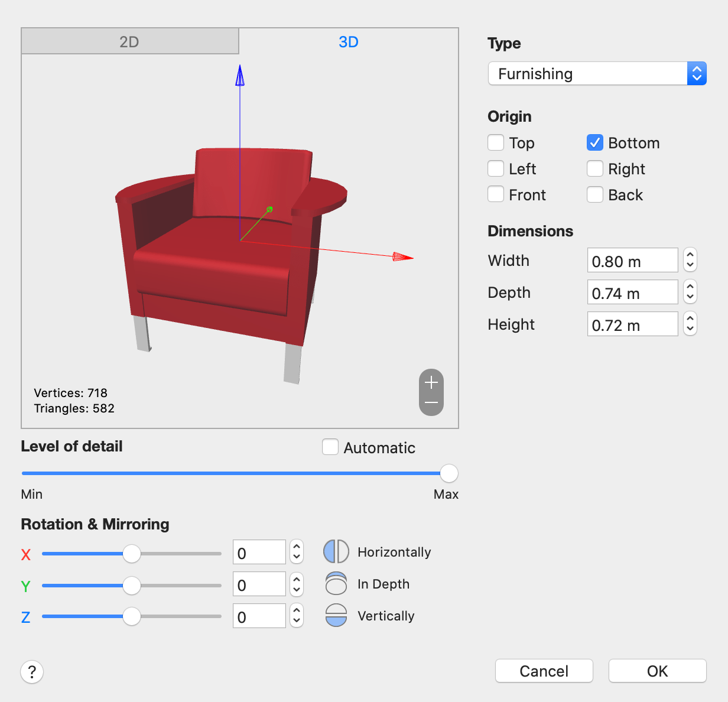Click the Width stepper arrows
Screen dimensions: 728x702
click(x=690, y=260)
